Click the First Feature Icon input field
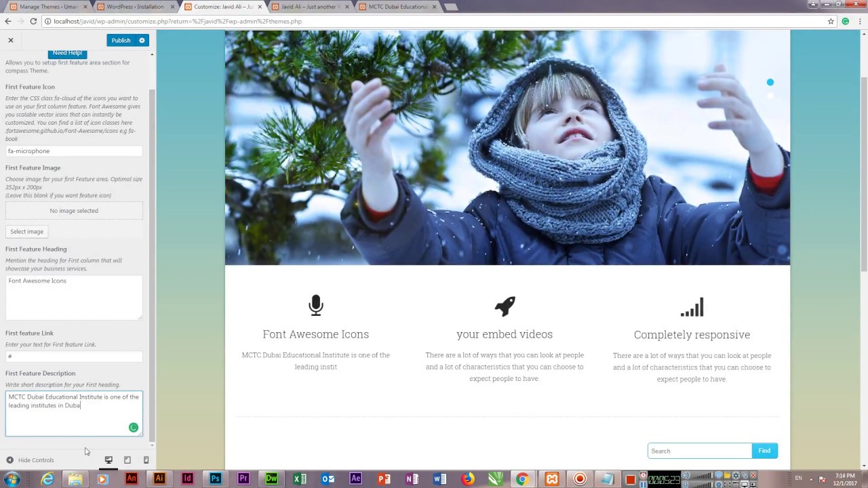The image size is (868, 488). click(74, 151)
